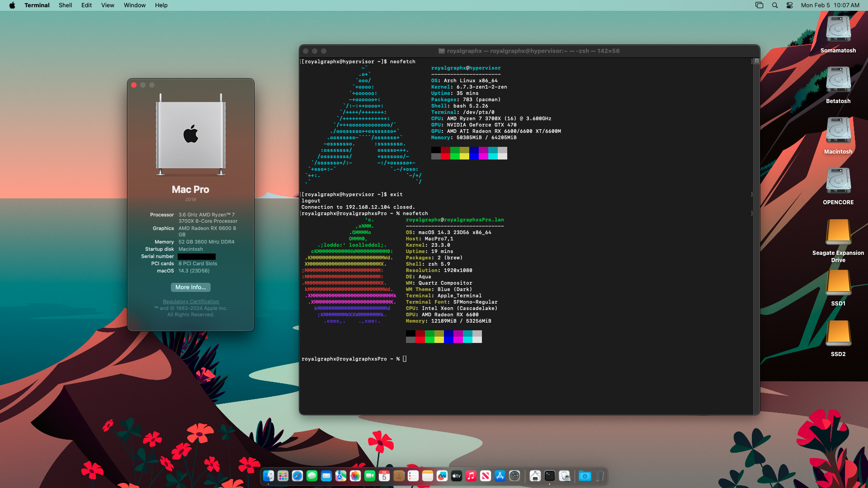868x488 pixels.
Task: Click the More Info... button
Action: pyautogui.click(x=191, y=287)
